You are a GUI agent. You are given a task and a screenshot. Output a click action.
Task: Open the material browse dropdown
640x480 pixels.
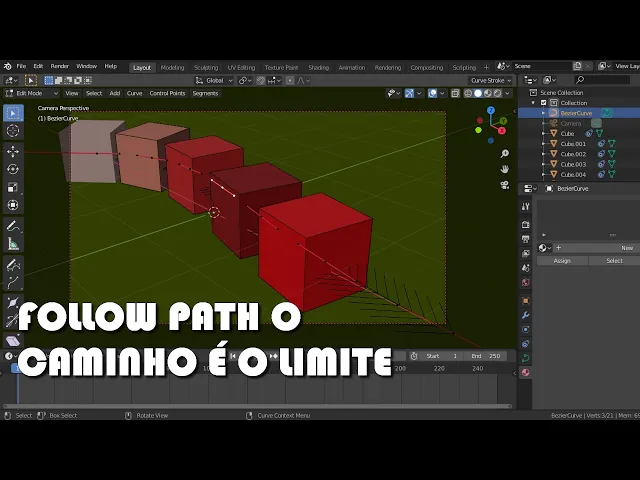click(x=544, y=248)
